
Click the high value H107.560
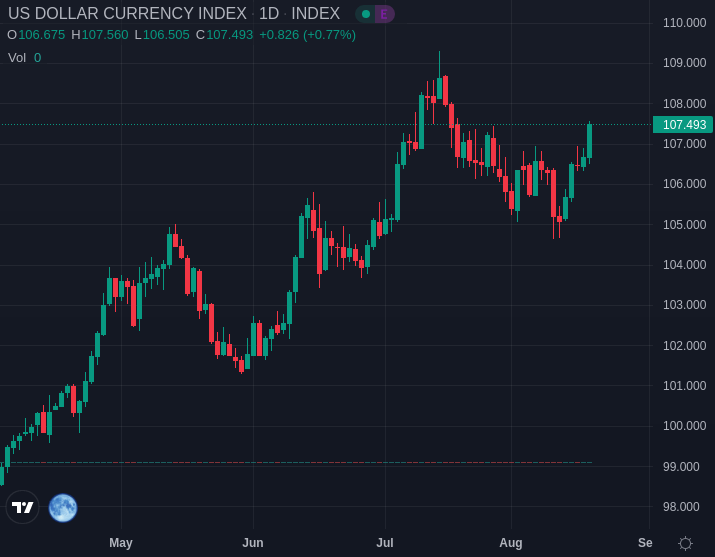100,35
